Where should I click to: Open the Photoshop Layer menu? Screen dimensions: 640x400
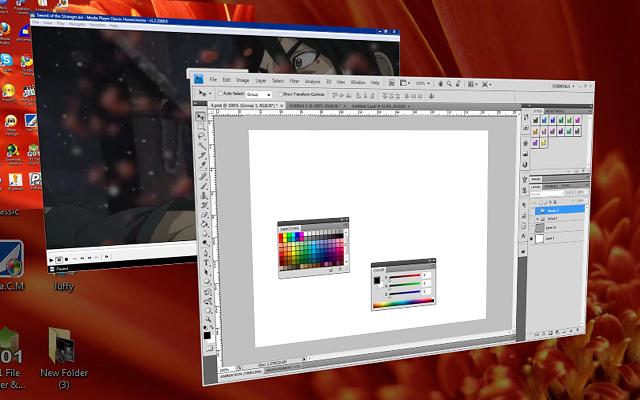[260, 80]
